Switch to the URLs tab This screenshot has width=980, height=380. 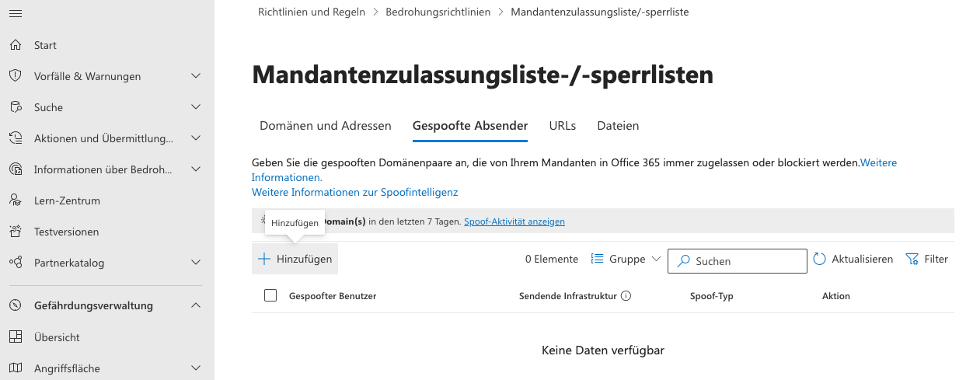click(563, 125)
